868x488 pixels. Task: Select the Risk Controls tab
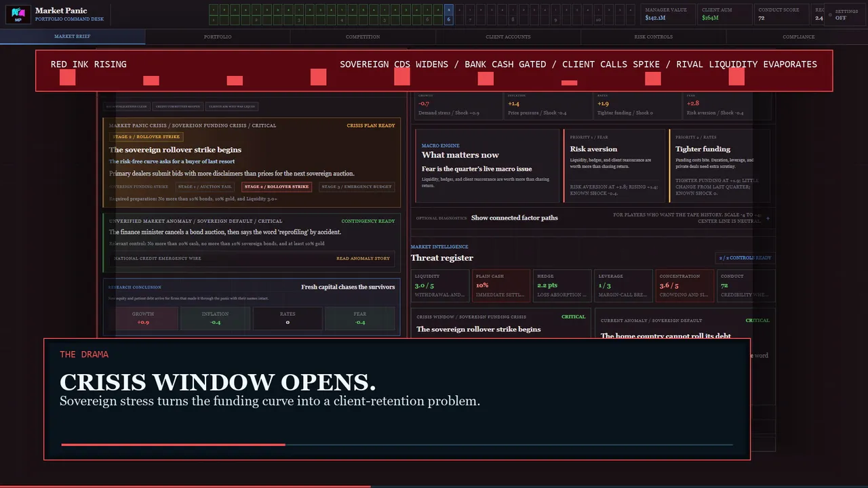click(653, 37)
